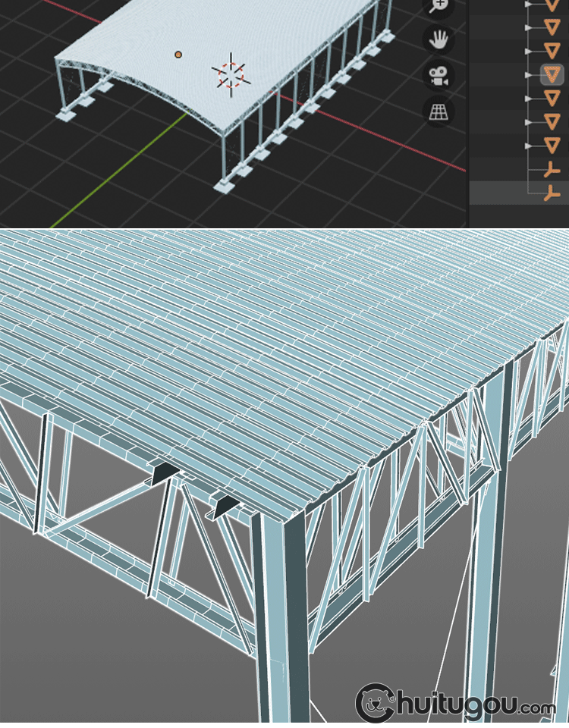569x728 pixels.
Task: Switch perspective/orthographic with the grid icon
Action: 439,111
